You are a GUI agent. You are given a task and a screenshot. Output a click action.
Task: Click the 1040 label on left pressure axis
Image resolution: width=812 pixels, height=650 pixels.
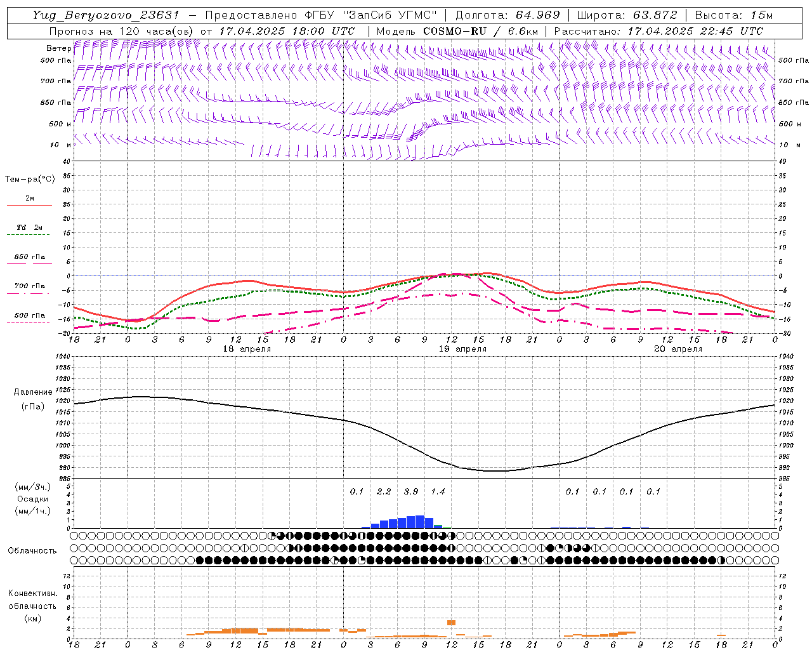coord(64,357)
